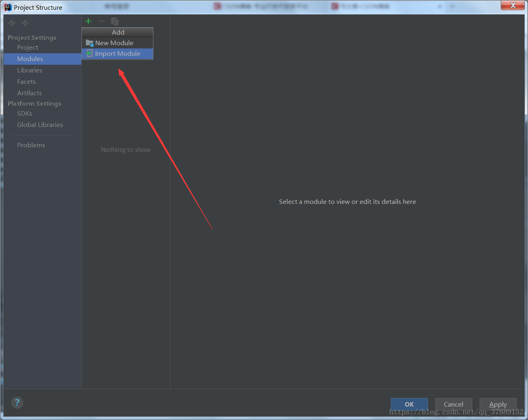The image size is (528, 420).
Task: Open SDKs under Platform Settings
Action: pos(24,114)
